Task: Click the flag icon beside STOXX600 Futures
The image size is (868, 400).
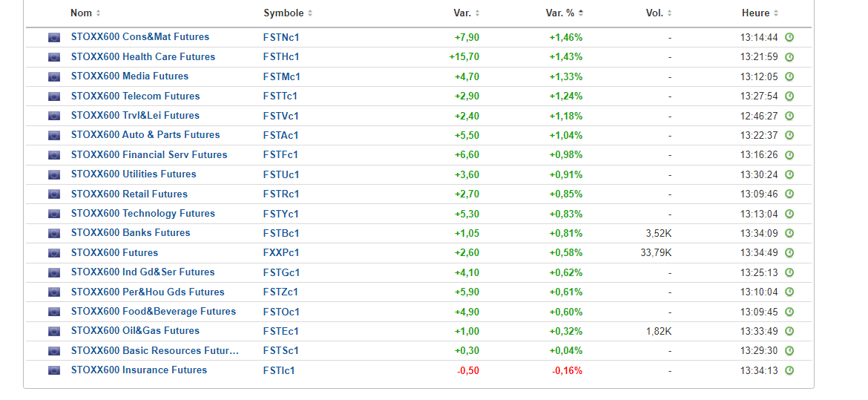Action: click(54, 253)
